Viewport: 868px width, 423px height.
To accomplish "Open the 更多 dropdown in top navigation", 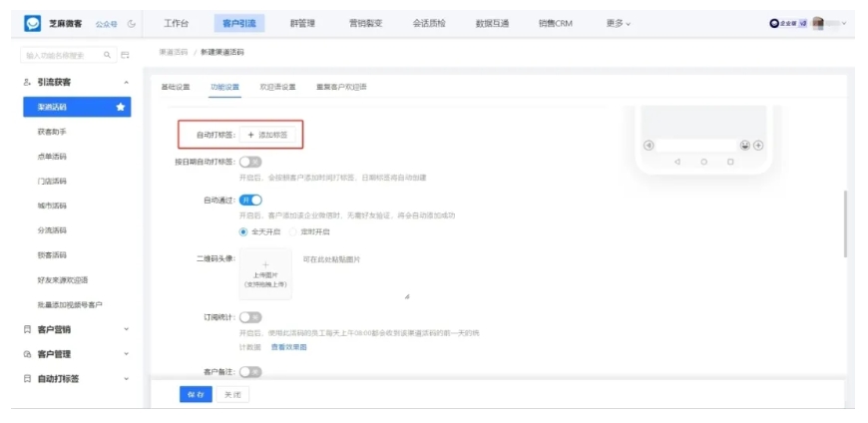I will 619,23.
